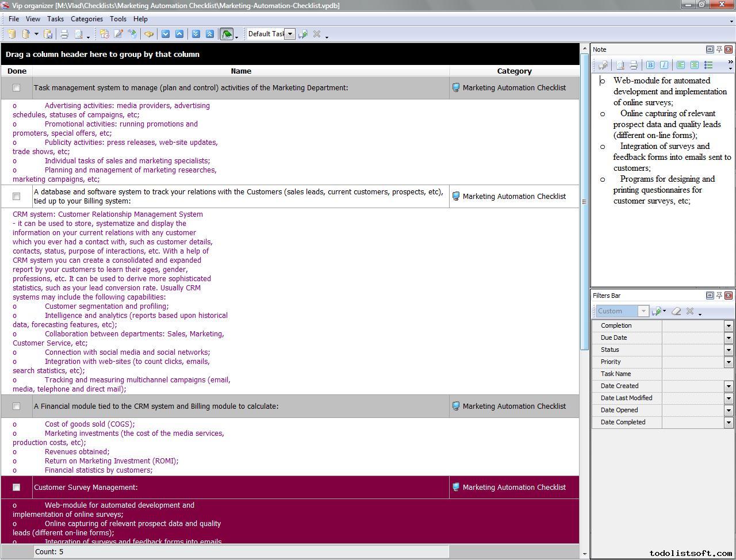
Task: Open the Default Task view dropdown
Action: click(x=290, y=34)
